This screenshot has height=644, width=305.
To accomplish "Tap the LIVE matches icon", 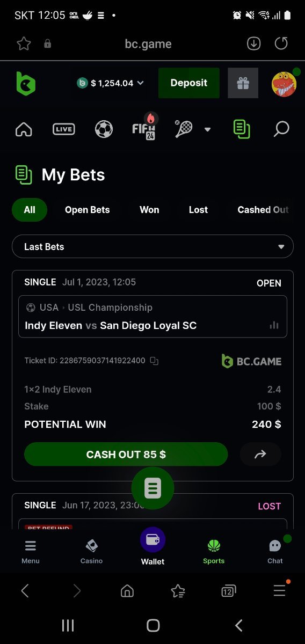I will point(64,129).
